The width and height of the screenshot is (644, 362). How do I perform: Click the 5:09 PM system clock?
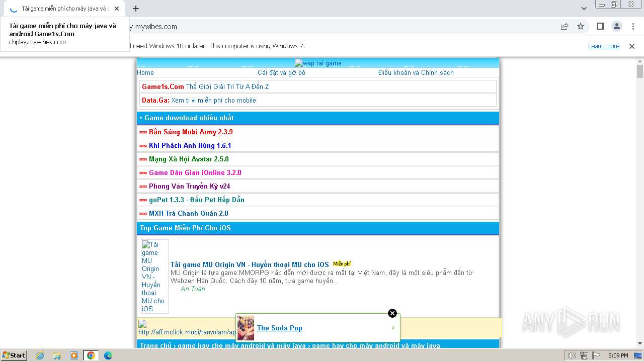tap(618, 355)
